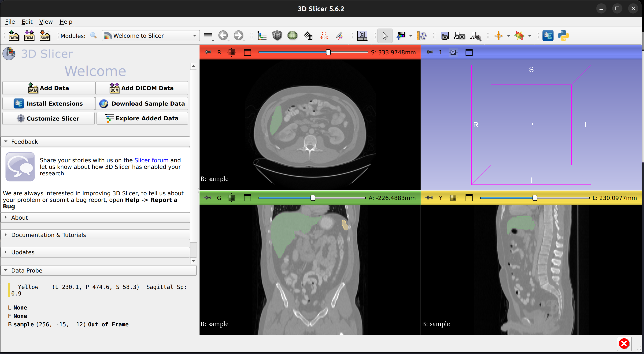Click the markups place toolbar icon
Screen dimensions: 644x354
(422, 36)
